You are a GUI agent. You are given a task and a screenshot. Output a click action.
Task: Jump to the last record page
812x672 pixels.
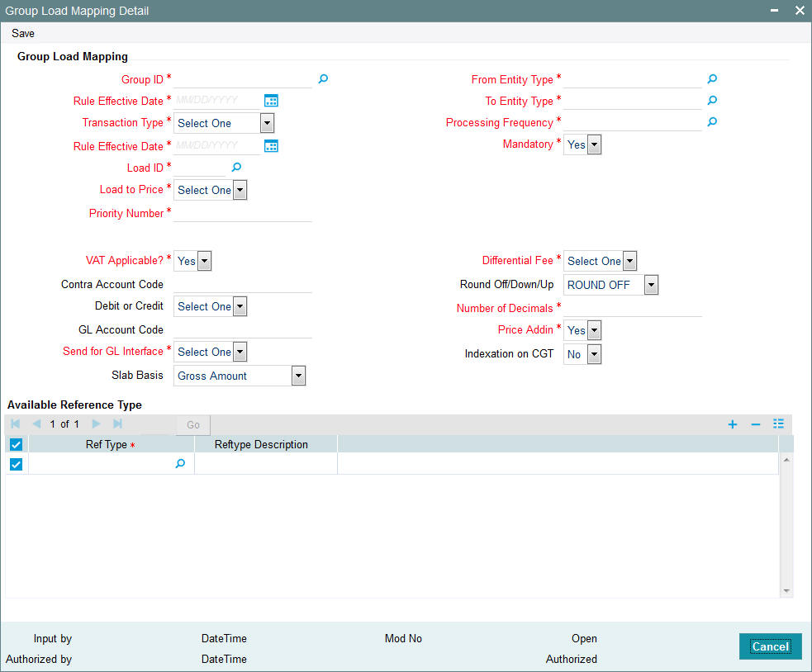coord(116,424)
